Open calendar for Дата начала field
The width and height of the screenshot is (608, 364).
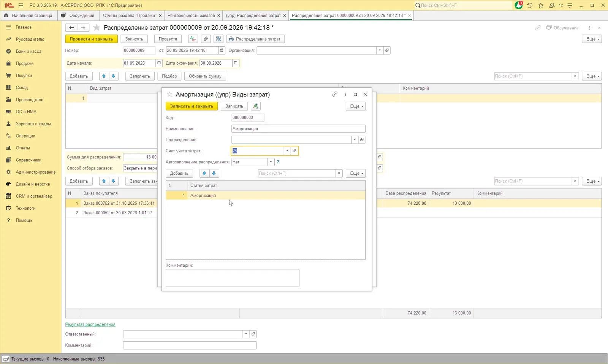[x=159, y=63]
